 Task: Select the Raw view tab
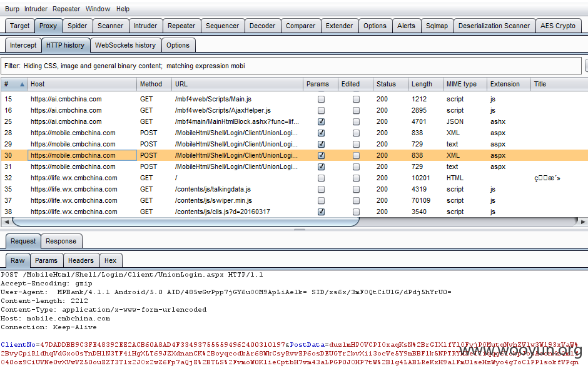pos(18,260)
